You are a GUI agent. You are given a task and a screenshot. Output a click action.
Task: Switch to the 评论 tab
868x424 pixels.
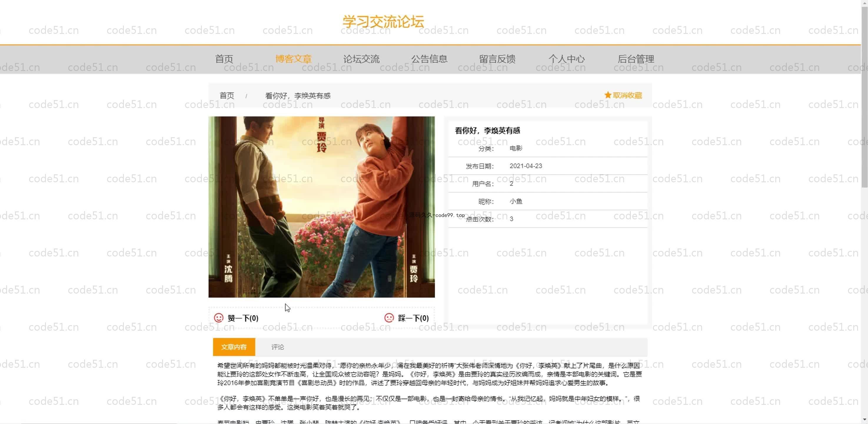point(278,347)
